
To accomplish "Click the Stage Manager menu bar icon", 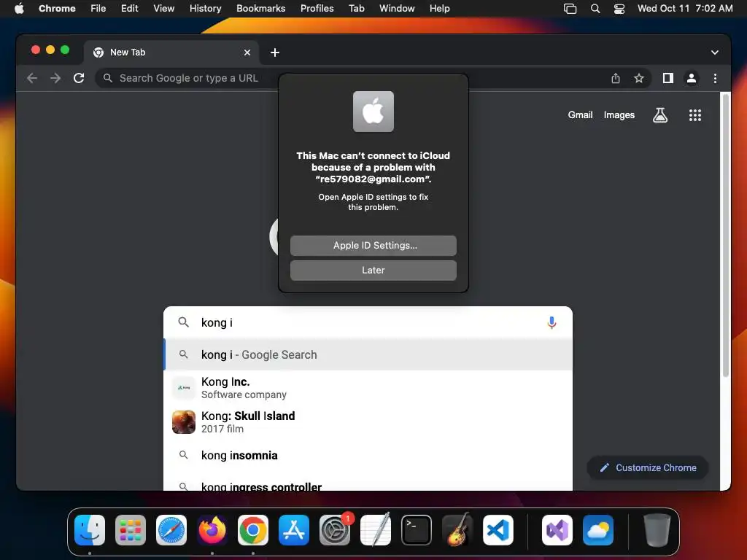I will [570, 8].
